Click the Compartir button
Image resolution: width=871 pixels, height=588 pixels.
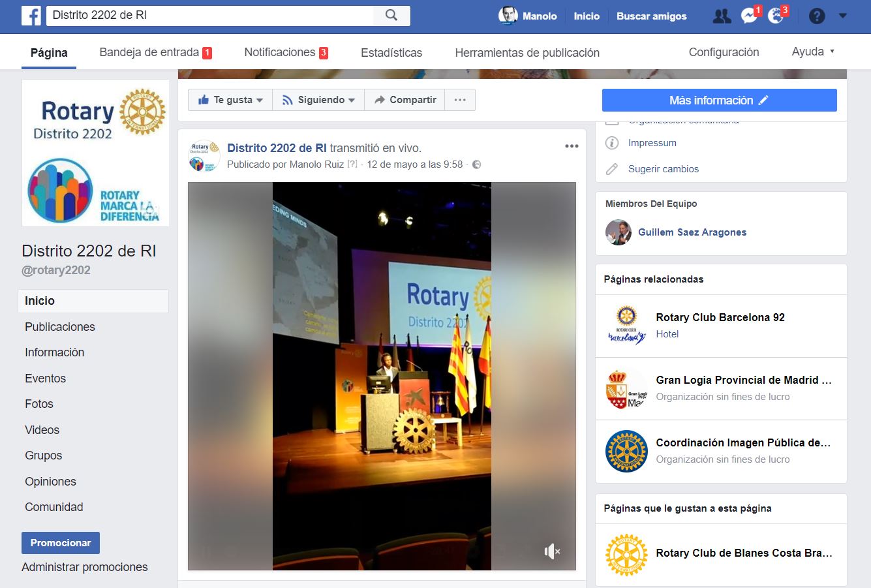[x=405, y=100]
